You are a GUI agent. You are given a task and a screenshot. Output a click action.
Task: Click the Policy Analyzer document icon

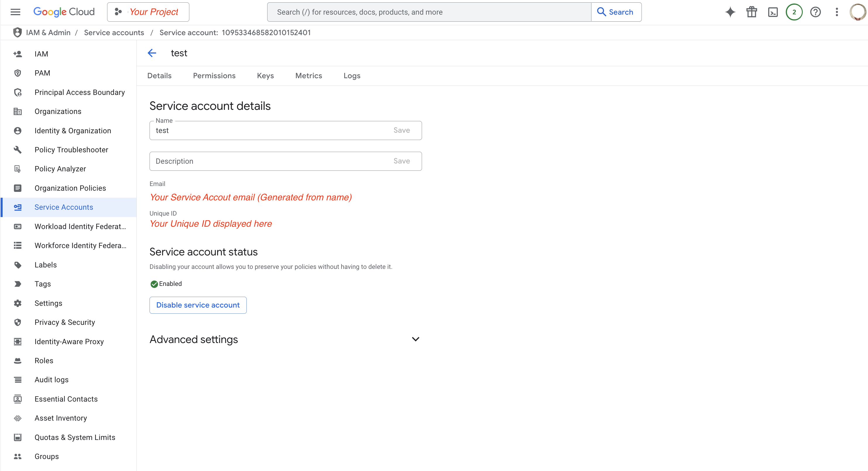pos(18,169)
